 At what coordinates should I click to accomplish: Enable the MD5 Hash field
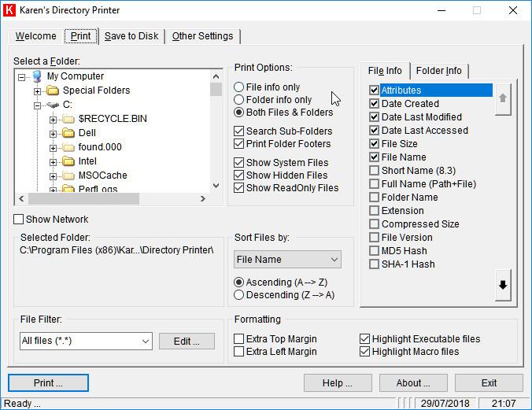point(374,251)
